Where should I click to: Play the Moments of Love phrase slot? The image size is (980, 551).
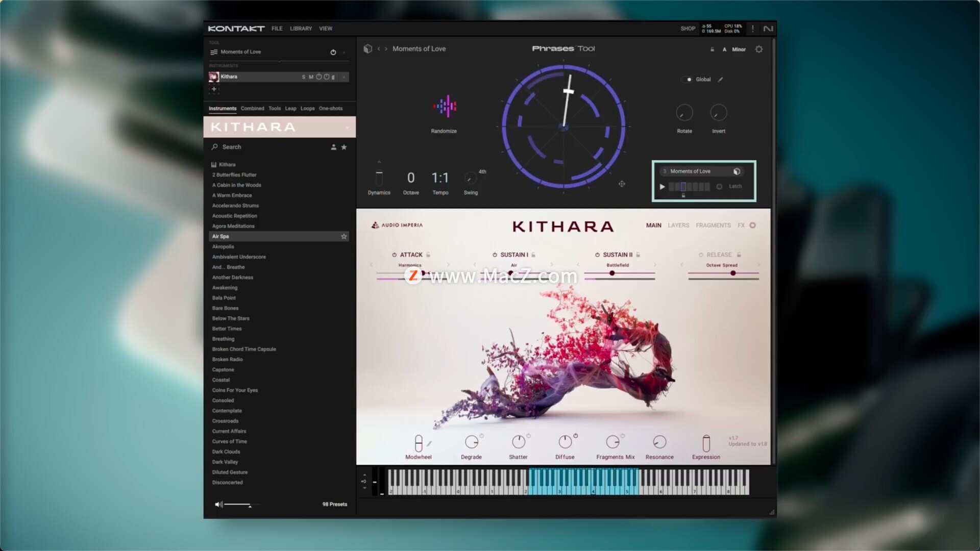pos(662,187)
